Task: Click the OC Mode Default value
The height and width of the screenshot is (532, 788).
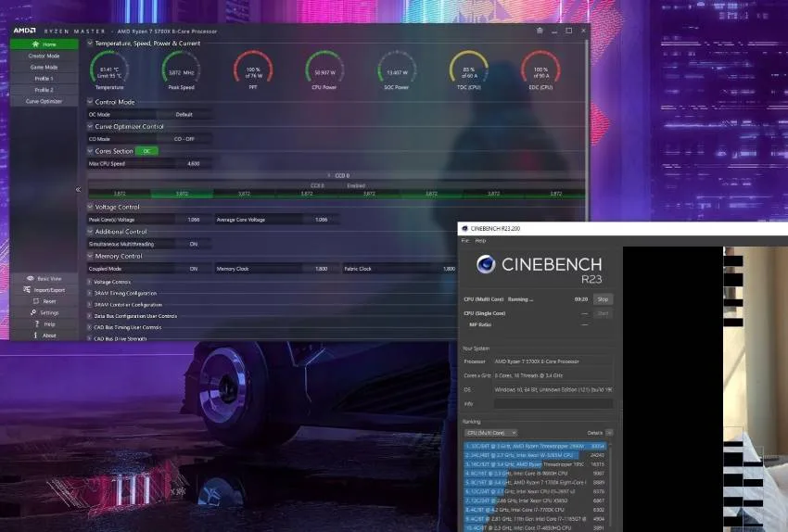Action: [184, 115]
